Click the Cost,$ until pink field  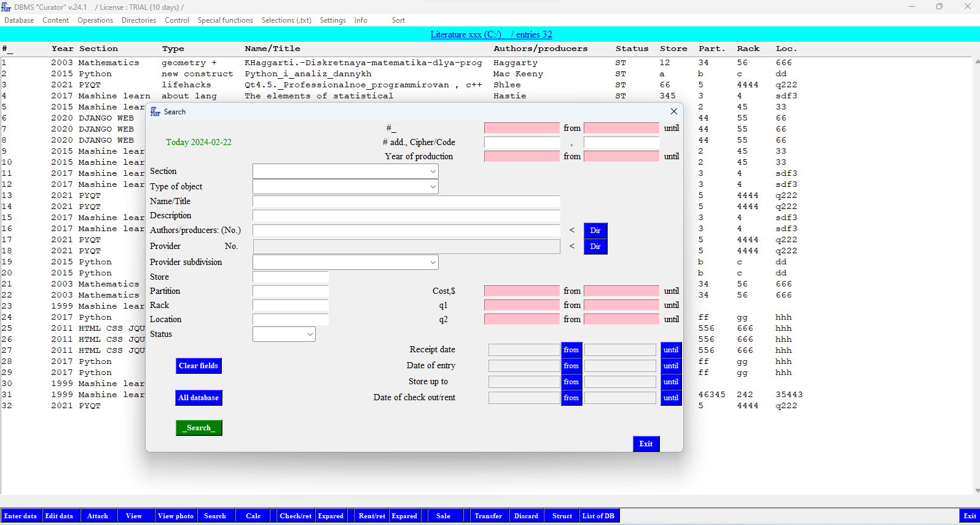click(x=621, y=291)
